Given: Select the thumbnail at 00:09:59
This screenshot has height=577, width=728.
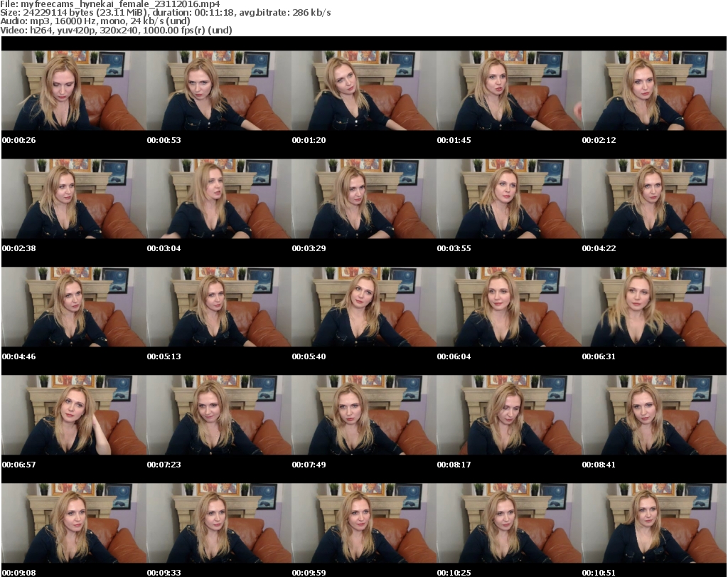Looking at the screenshot, I should (x=364, y=523).
